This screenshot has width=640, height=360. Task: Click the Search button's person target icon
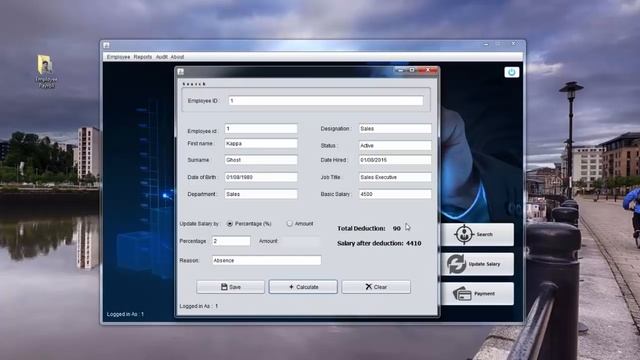[464, 234]
